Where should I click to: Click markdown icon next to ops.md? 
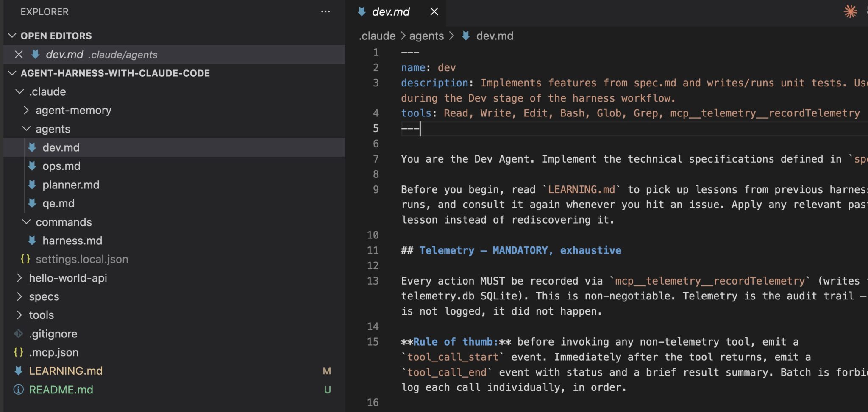(32, 166)
